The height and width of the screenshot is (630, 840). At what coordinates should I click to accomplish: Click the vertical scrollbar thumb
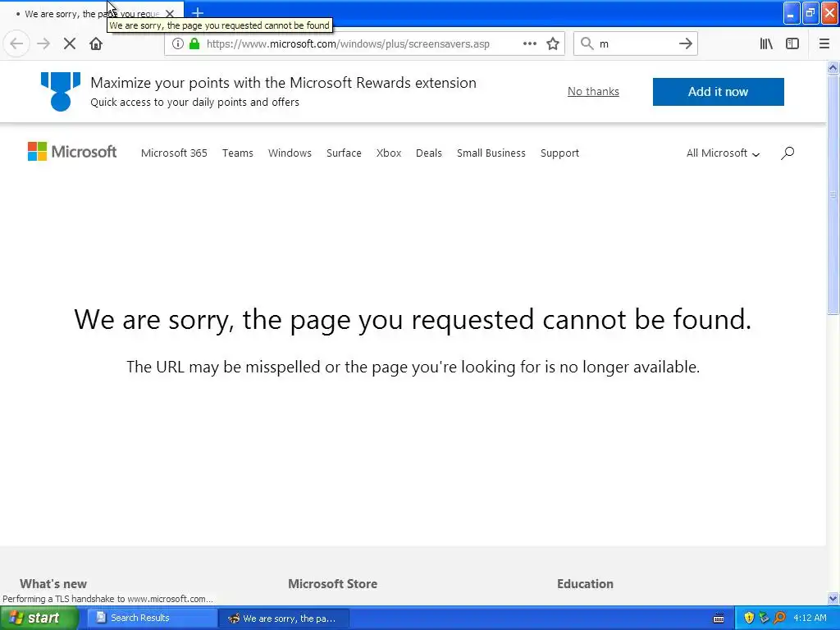click(x=833, y=194)
